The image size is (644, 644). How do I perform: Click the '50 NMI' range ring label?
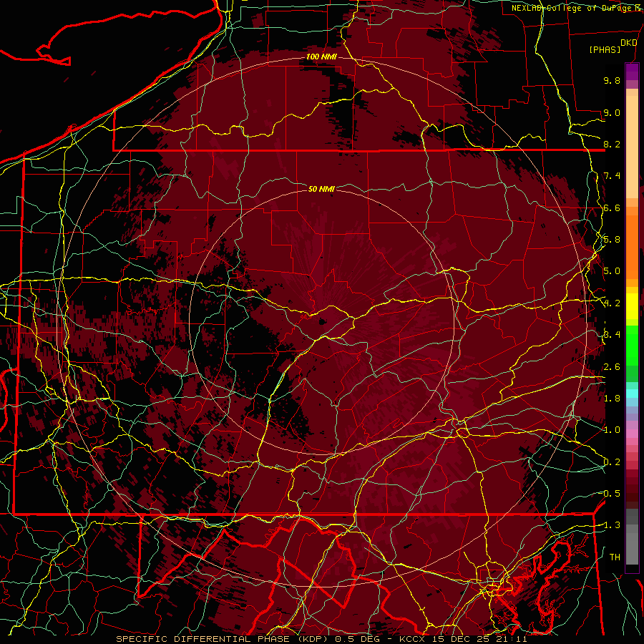pos(321,189)
